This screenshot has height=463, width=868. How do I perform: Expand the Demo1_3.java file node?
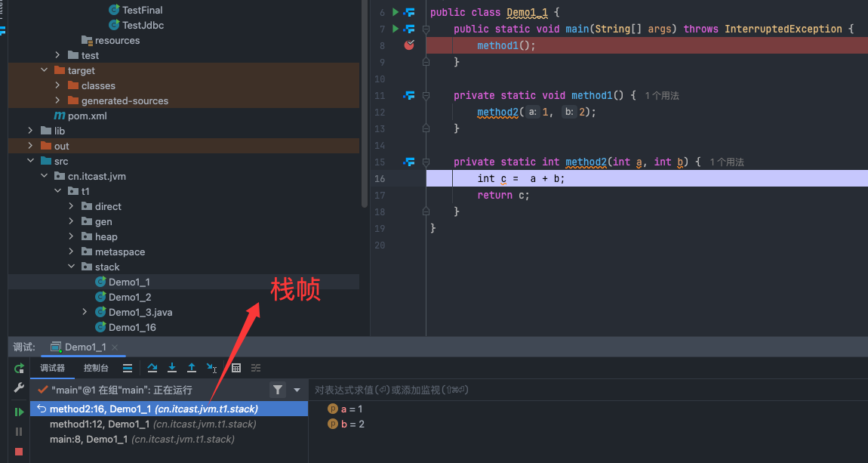85,312
